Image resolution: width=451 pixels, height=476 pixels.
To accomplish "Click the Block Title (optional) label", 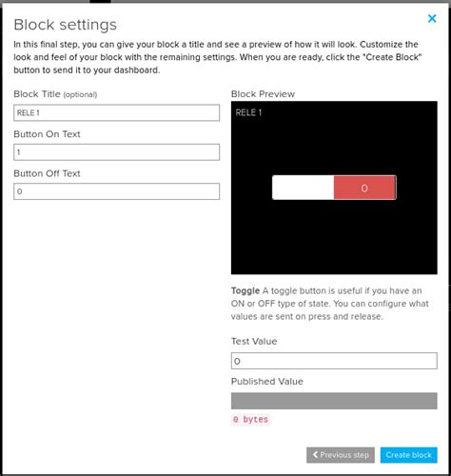I will click(x=55, y=94).
